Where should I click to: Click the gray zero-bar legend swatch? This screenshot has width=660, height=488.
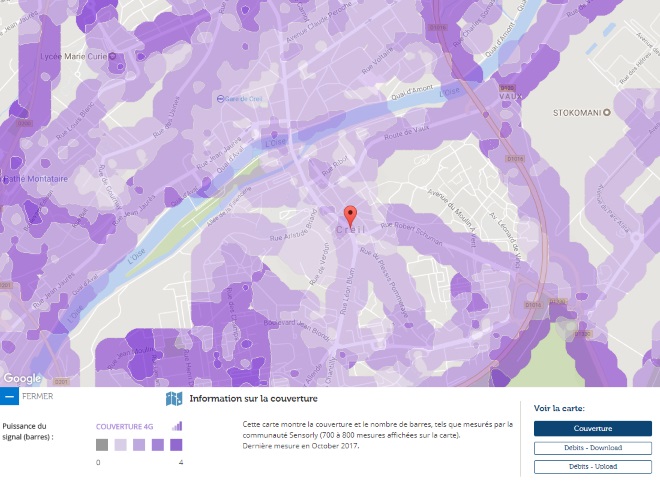click(102, 445)
